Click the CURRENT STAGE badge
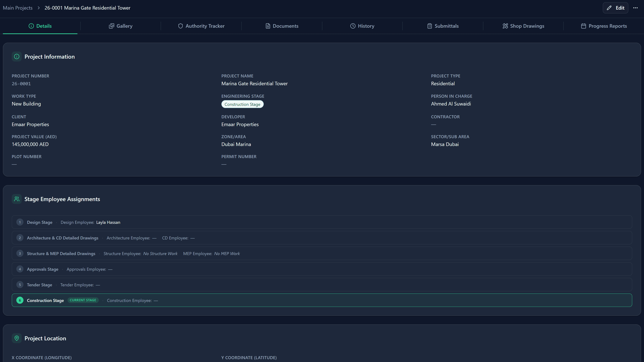The image size is (644, 362). [x=83, y=300]
